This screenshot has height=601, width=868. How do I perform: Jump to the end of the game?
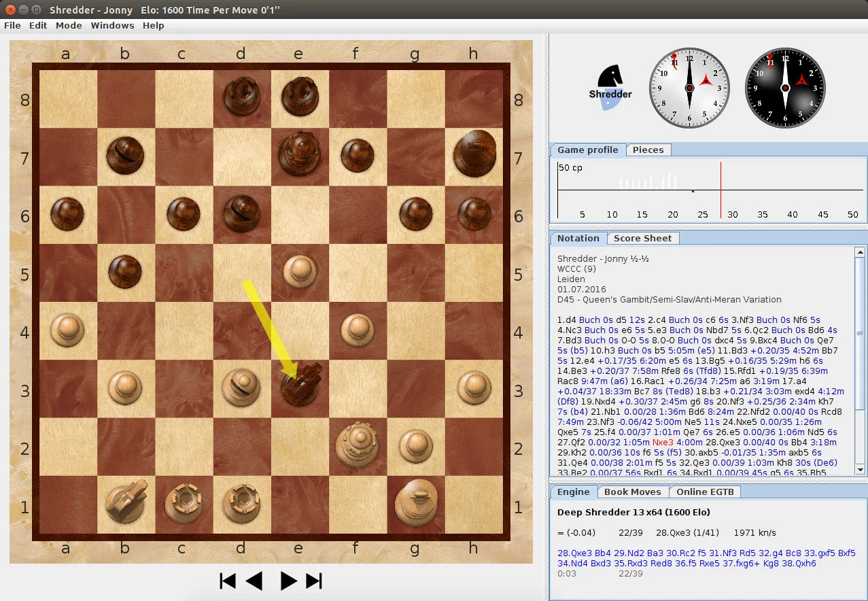tap(314, 581)
